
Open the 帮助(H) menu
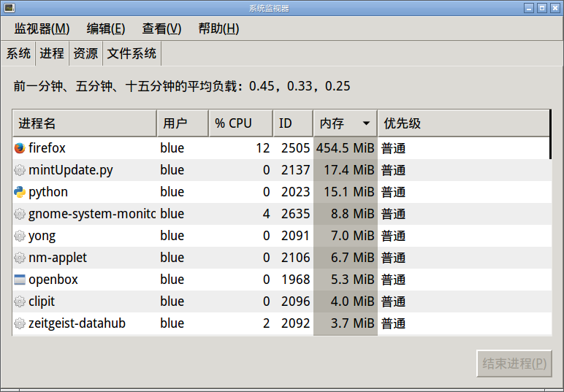pyautogui.click(x=218, y=28)
